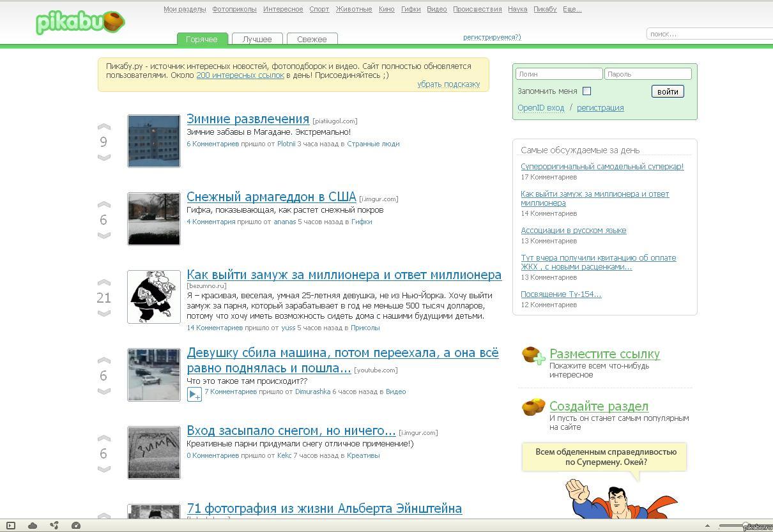Open the 'Наука' section
The width and height of the screenshot is (773, 532).
coord(517,9)
